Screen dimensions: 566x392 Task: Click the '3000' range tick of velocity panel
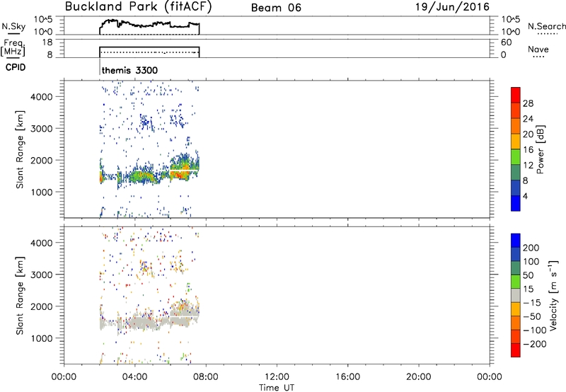[41, 275]
